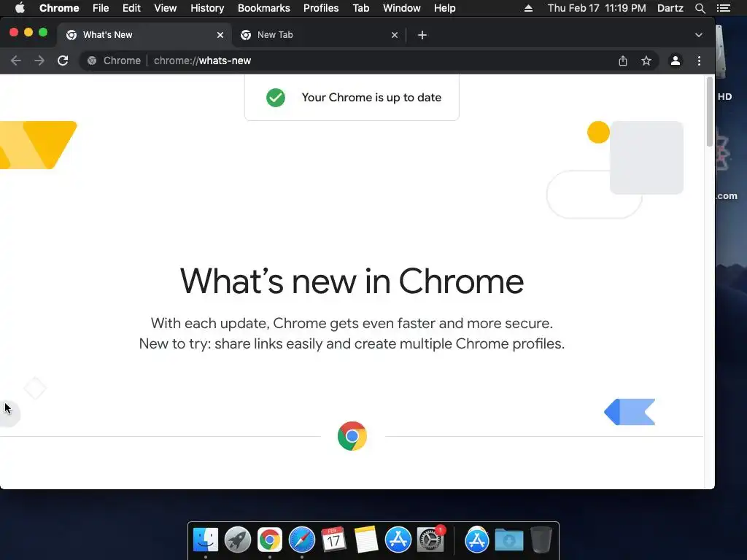Open App Store from the Dock
This screenshot has width=747, height=560.
[398, 540]
